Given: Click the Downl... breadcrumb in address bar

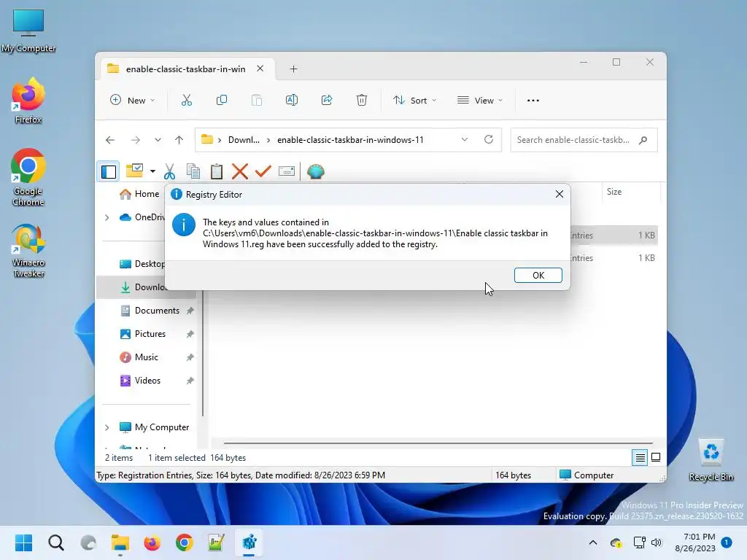Looking at the screenshot, I should pos(244,140).
